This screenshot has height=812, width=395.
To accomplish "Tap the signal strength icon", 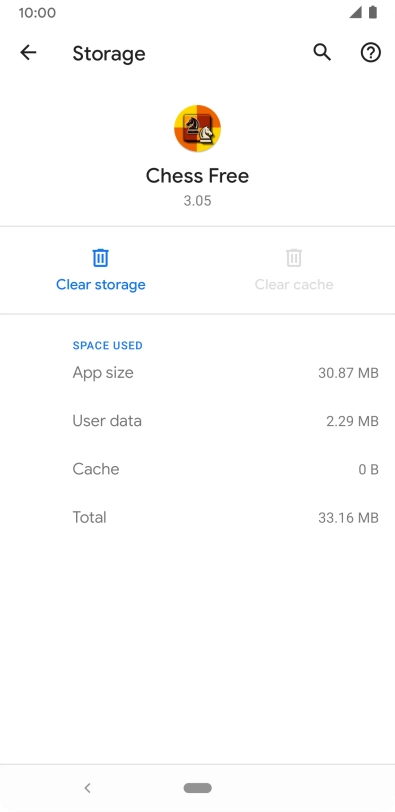I will 355,12.
